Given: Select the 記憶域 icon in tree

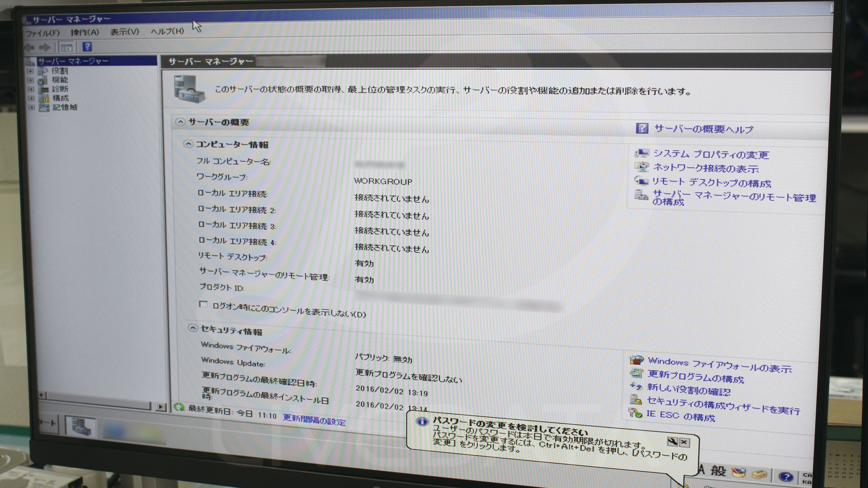Looking at the screenshot, I should pos(44,108).
